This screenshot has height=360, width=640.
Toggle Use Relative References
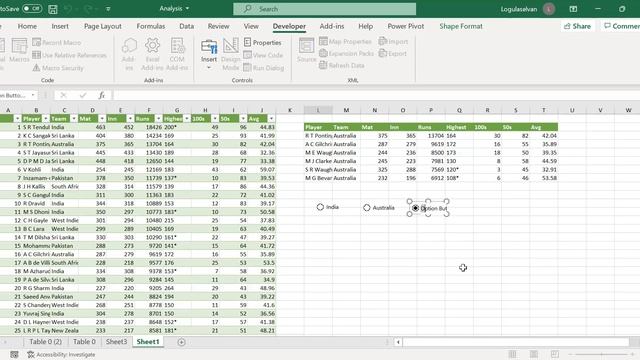69,55
